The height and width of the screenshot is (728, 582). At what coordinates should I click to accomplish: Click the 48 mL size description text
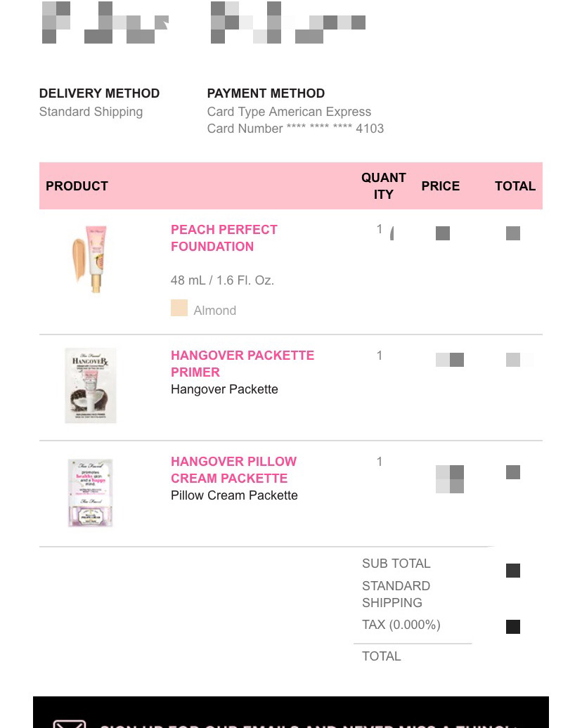223,280
